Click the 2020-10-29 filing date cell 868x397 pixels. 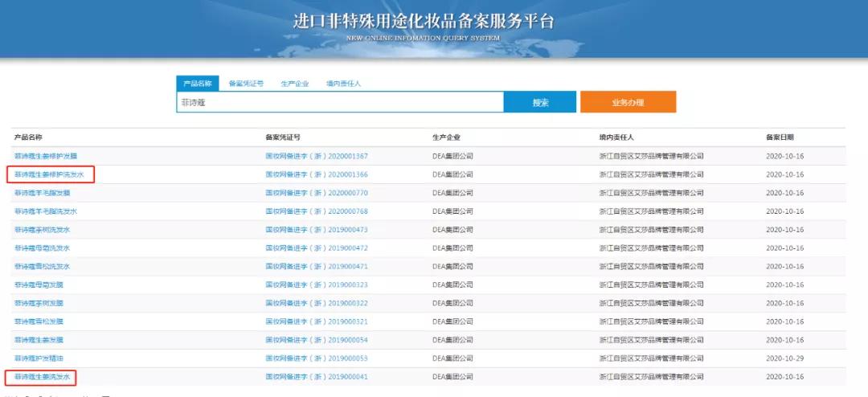(x=784, y=358)
